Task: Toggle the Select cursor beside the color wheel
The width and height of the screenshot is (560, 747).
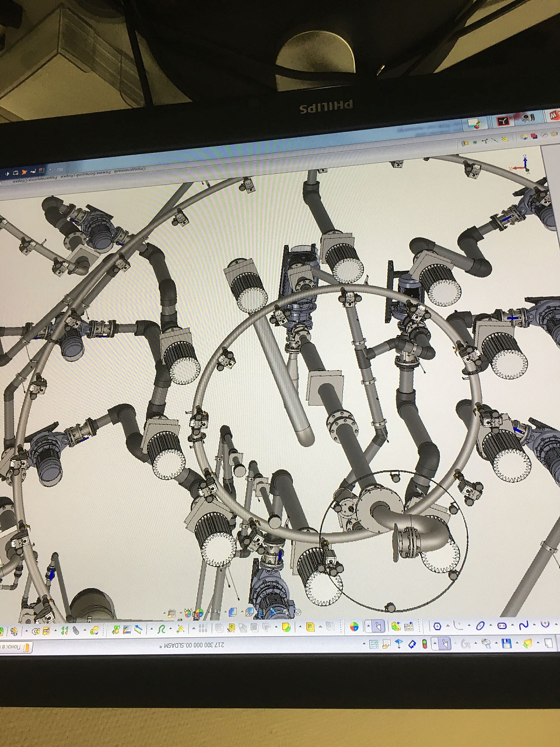Action: pyautogui.click(x=379, y=627)
